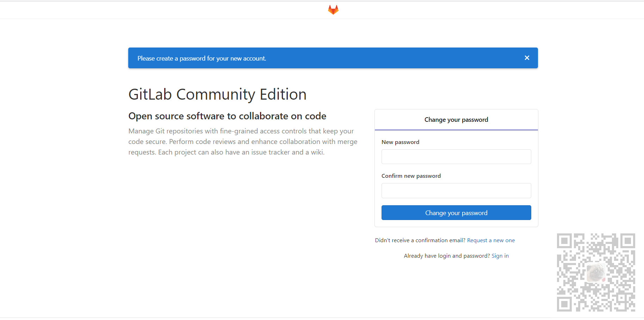Click the Please create a password message text
The height and width of the screenshot is (320, 644).
coord(202,58)
